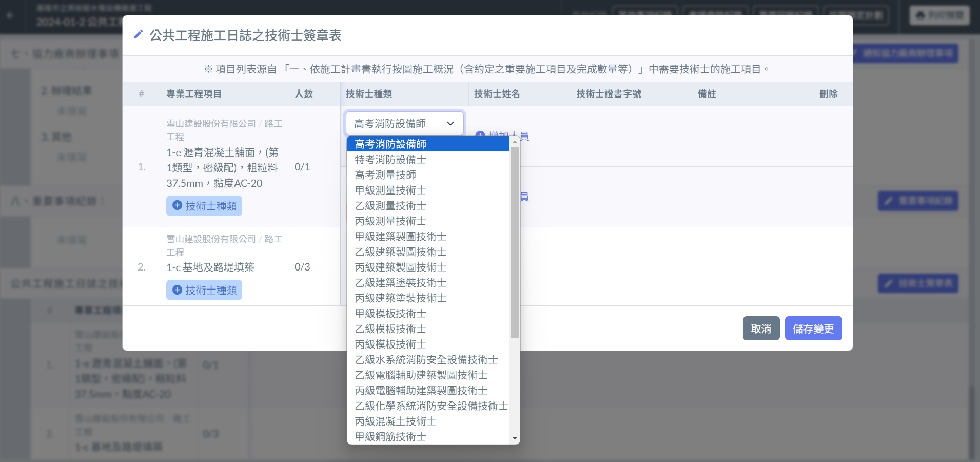Choose 甲級鋼筋技術士 at list bottom
The height and width of the screenshot is (462, 980).
click(390, 437)
